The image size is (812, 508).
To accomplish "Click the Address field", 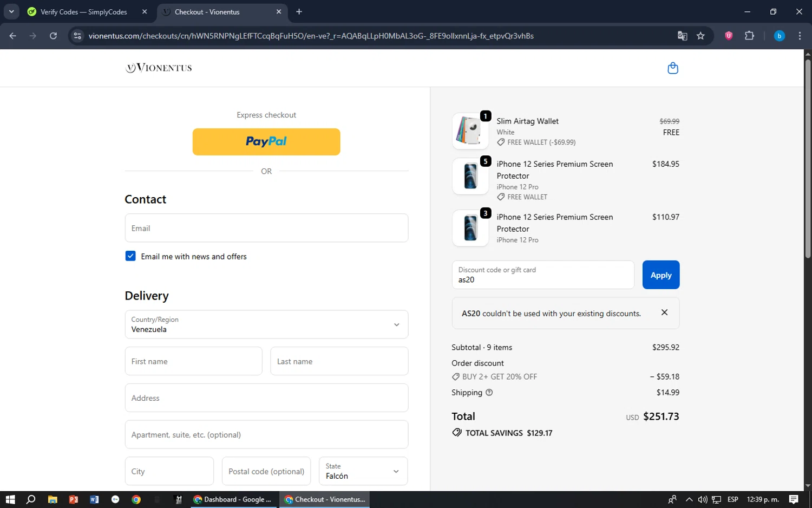I will tap(266, 398).
